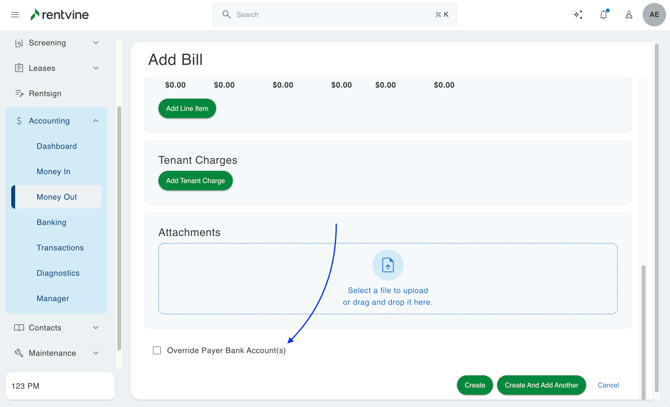Open the Banking submenu item
Viewport: 670px width, 407px height.
point(51,222)
